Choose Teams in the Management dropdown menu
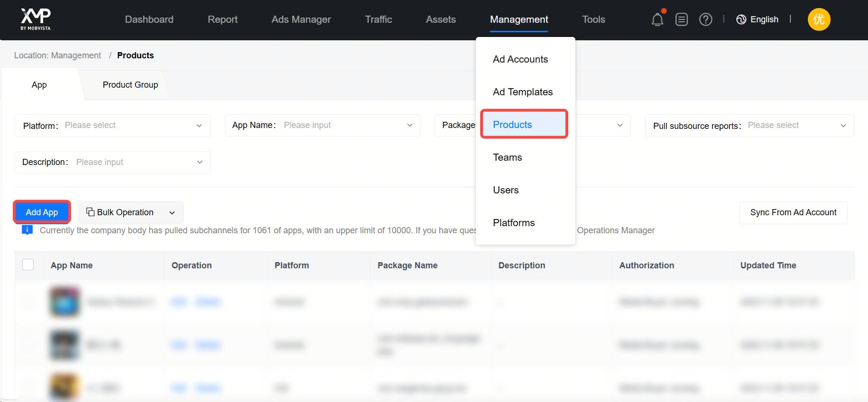This screenshot has height=402, width=868. pos(507,157)
